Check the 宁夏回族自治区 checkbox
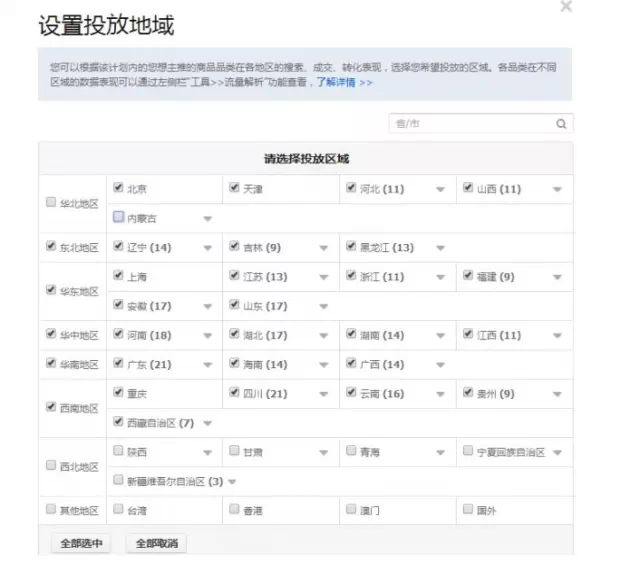Image resolution: width=640 pixels, height=575 pixels. (x=468, y=451)
